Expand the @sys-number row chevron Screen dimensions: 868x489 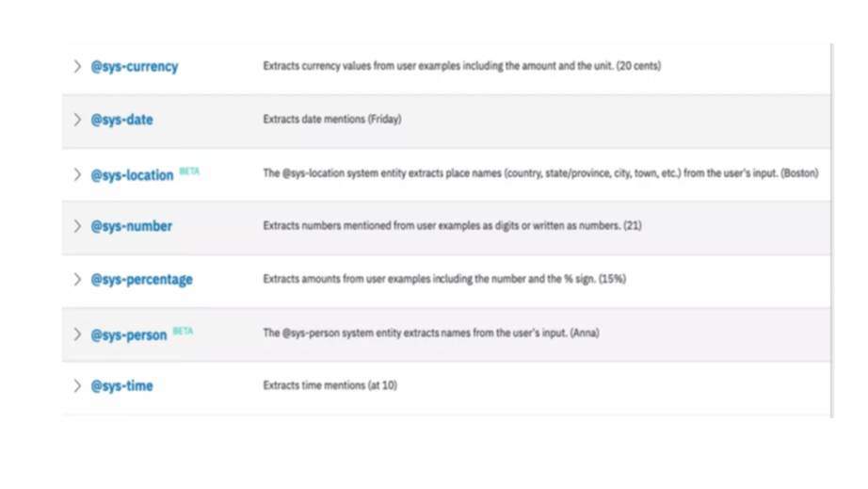tap(77, 226)
